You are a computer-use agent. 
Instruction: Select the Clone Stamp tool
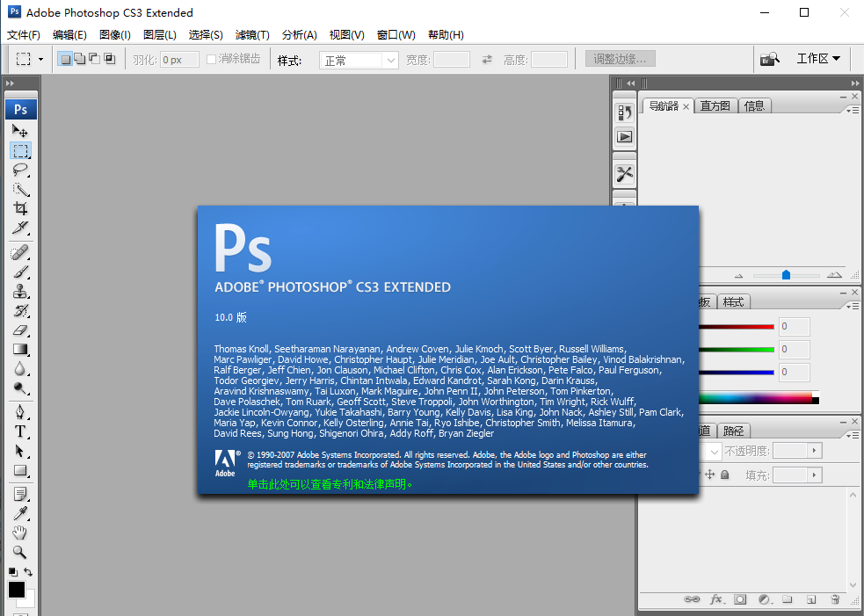20,292
